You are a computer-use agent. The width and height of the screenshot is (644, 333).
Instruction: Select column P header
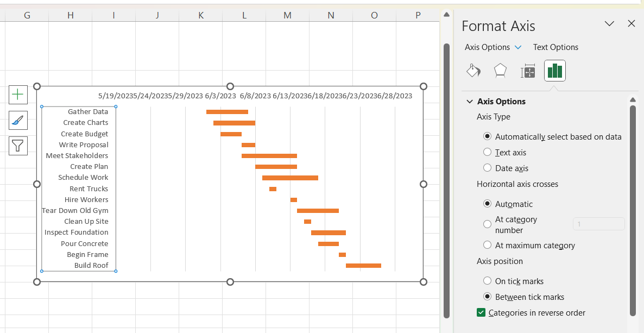418,15
